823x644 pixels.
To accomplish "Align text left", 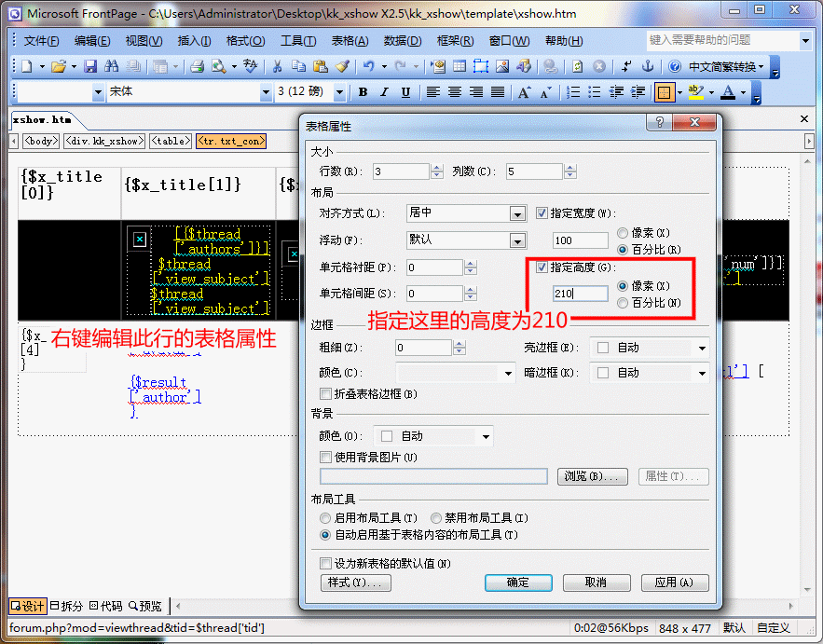I will [x=433, y=92].
